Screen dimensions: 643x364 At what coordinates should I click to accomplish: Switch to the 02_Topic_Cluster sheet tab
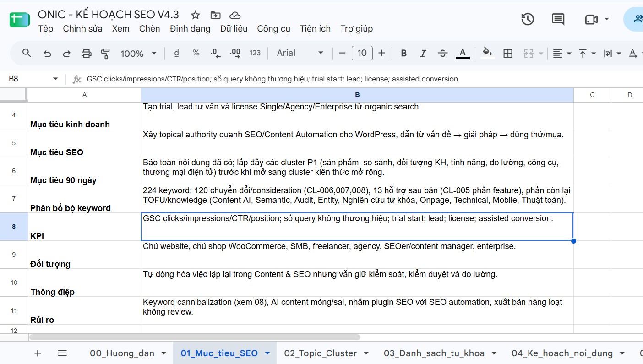coord(320,353)
